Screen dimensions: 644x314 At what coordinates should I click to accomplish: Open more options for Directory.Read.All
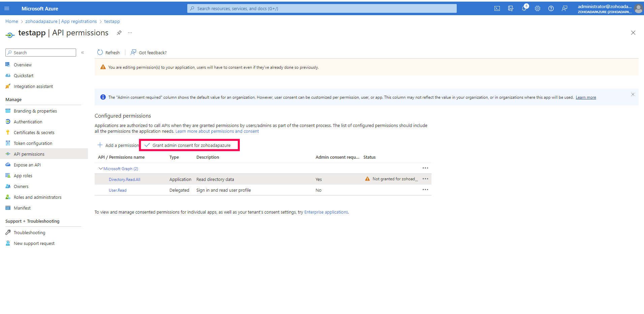tap(425, 179)
